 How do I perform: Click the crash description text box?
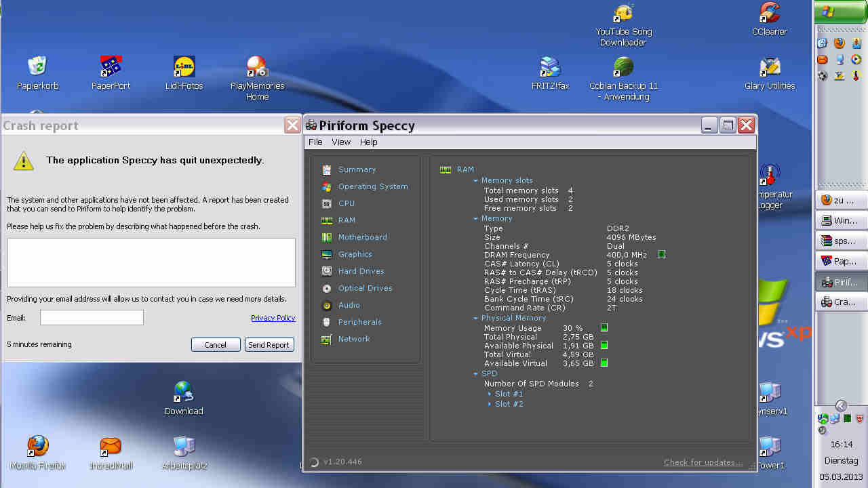tap(151, 262)
